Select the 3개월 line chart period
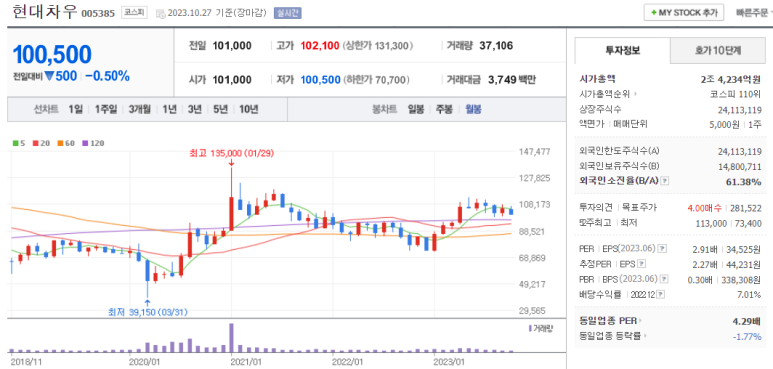Screen dimensions: 773x369 [x=140, y=109]
